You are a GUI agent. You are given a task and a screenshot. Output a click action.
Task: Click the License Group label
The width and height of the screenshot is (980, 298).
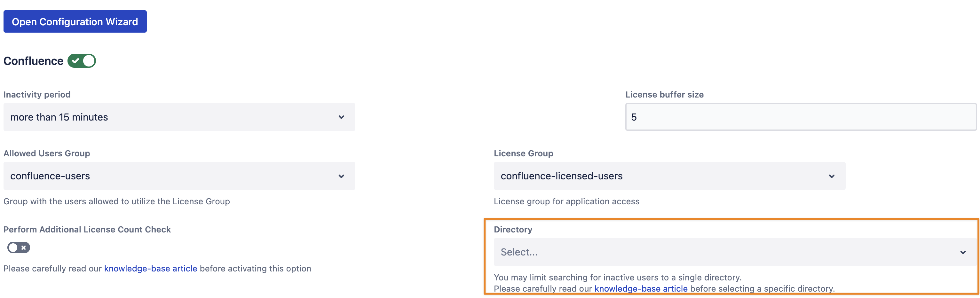pyautogui.click(x=523, y=153)
